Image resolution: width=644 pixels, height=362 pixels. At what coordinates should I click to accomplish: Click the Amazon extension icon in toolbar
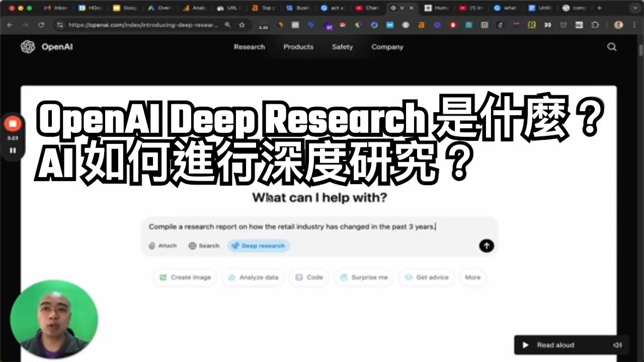click(x=422, y=25)
